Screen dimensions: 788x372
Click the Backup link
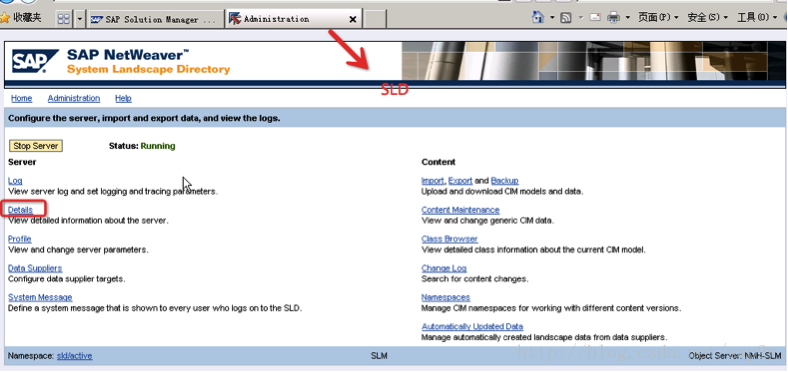505,181
